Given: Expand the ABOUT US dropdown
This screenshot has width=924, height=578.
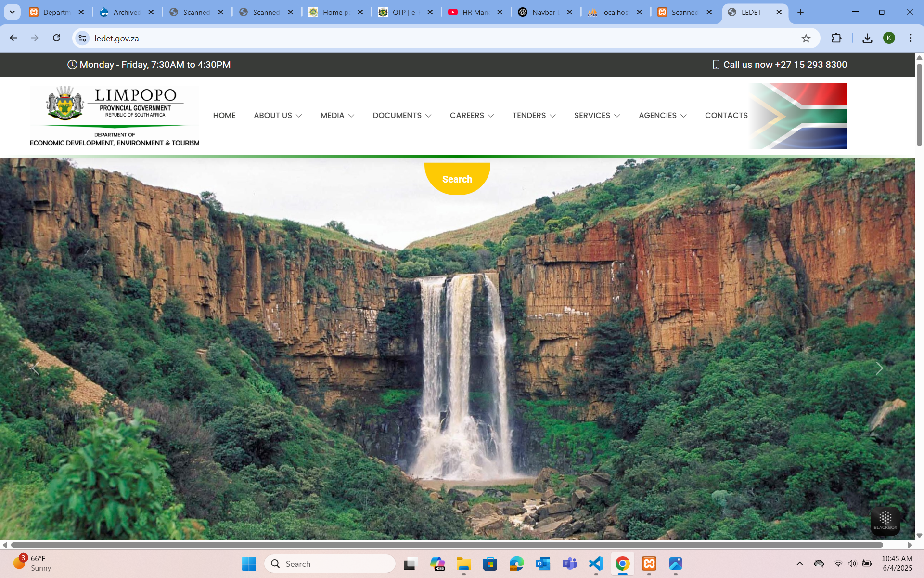Looking at the screenshot, I should pyautogui.click(x=278, y=116).
